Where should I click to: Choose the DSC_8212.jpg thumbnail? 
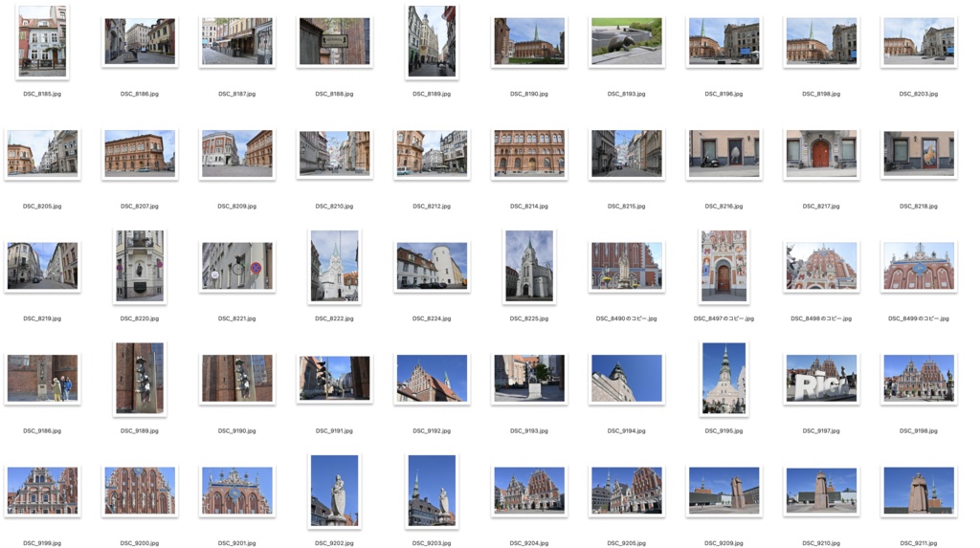432,153
